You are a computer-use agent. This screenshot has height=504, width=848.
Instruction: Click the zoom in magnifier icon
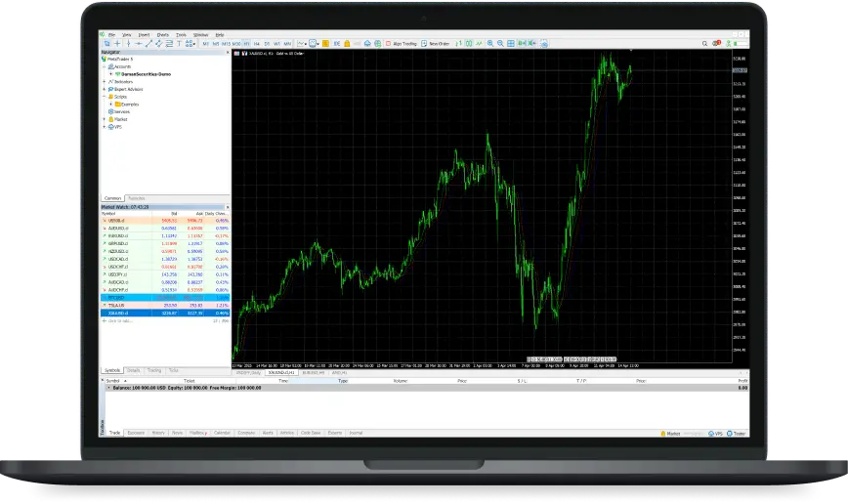click(x=490, y=44)
